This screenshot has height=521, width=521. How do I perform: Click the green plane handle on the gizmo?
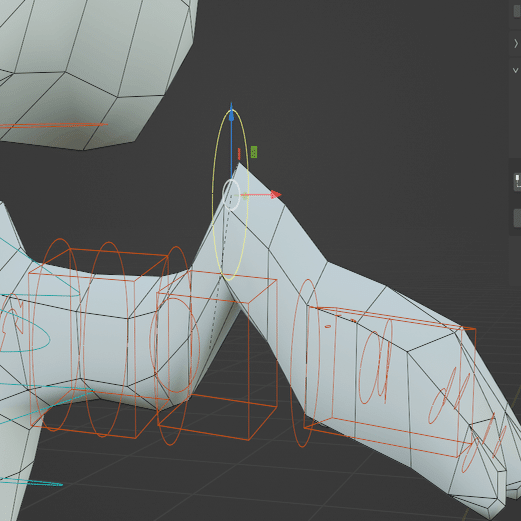254,152
